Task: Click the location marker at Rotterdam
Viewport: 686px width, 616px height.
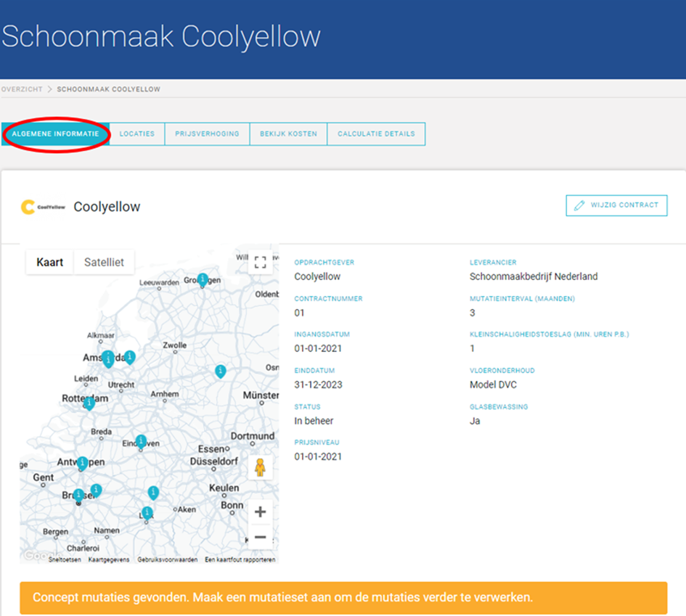Action: [x=89, y=403]
